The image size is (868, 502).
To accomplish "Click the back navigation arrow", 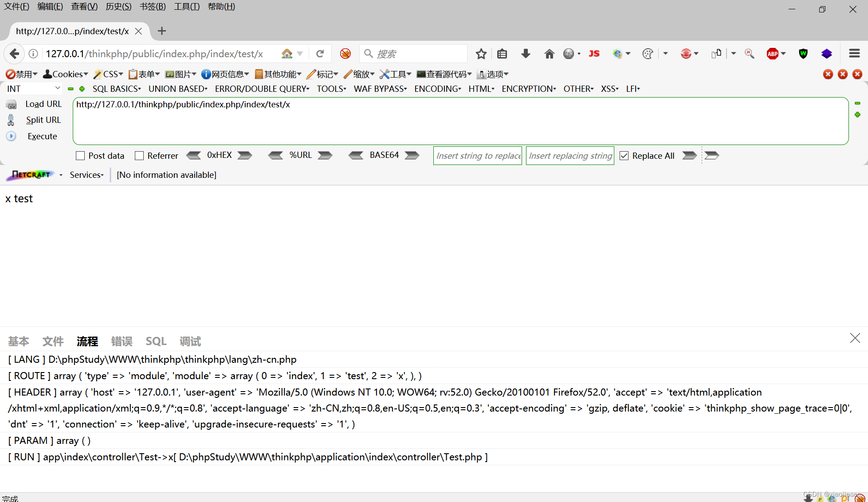I will 14,54.
